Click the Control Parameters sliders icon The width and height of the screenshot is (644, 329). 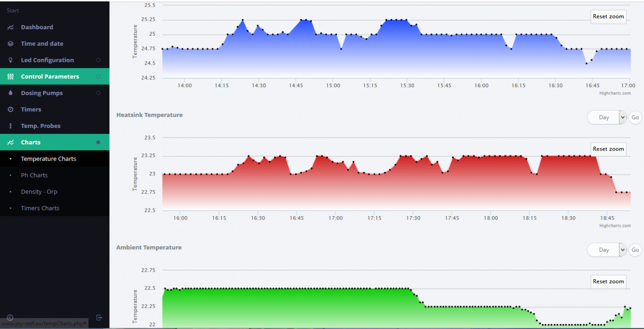(11, 77)
